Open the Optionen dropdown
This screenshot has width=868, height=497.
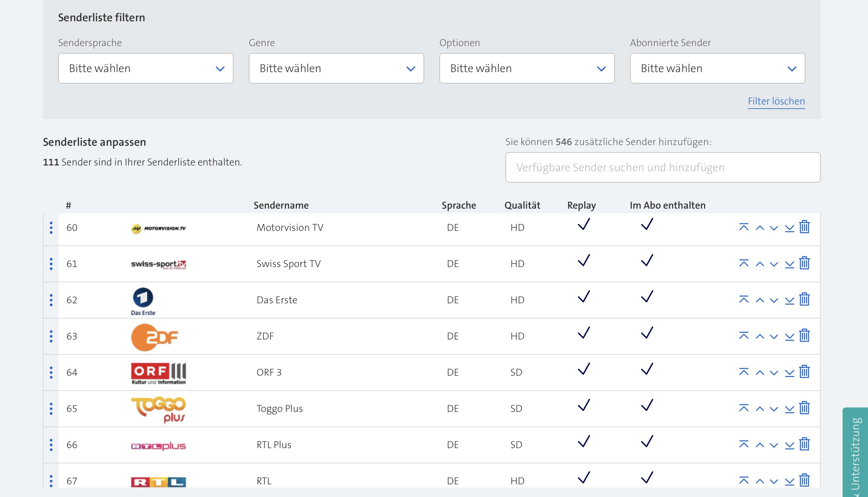coord(526,68)
